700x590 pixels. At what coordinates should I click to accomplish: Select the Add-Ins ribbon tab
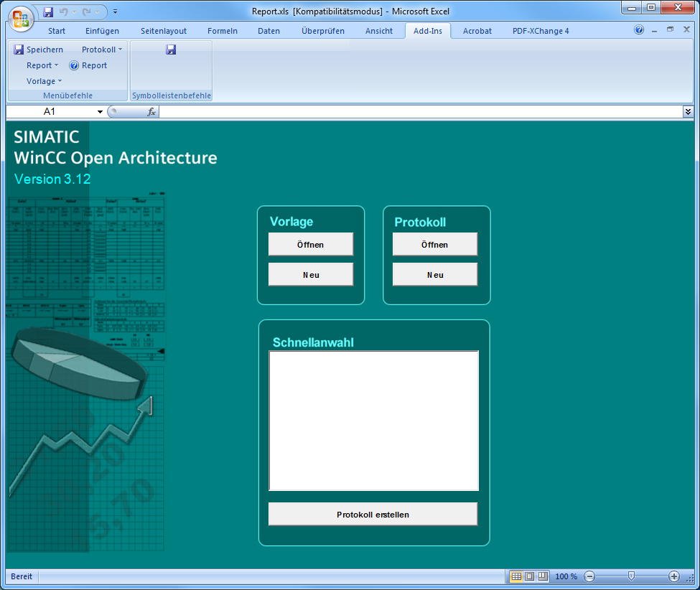428,31
